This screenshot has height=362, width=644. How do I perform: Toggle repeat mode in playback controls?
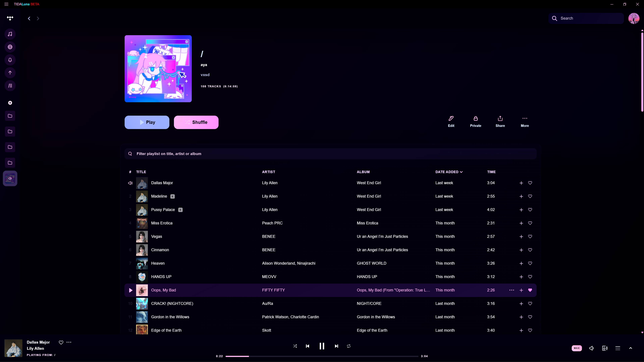349,346
